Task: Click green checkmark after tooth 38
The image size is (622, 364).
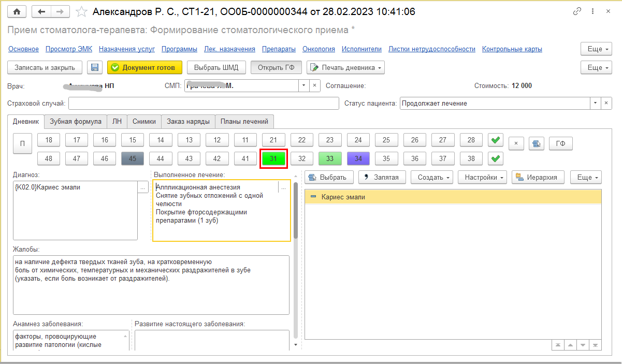Action: click(496, 158)
